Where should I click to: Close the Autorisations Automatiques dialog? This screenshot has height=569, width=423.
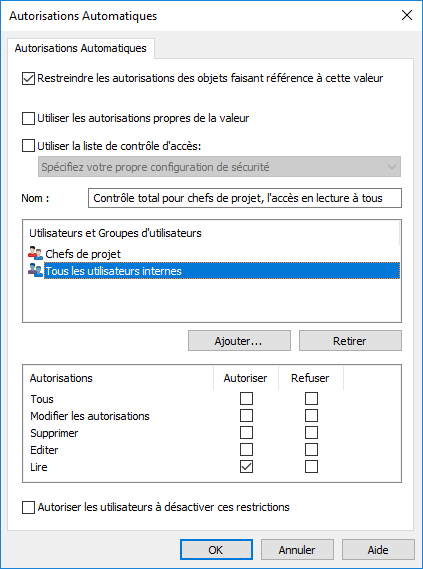coord(407,15)
